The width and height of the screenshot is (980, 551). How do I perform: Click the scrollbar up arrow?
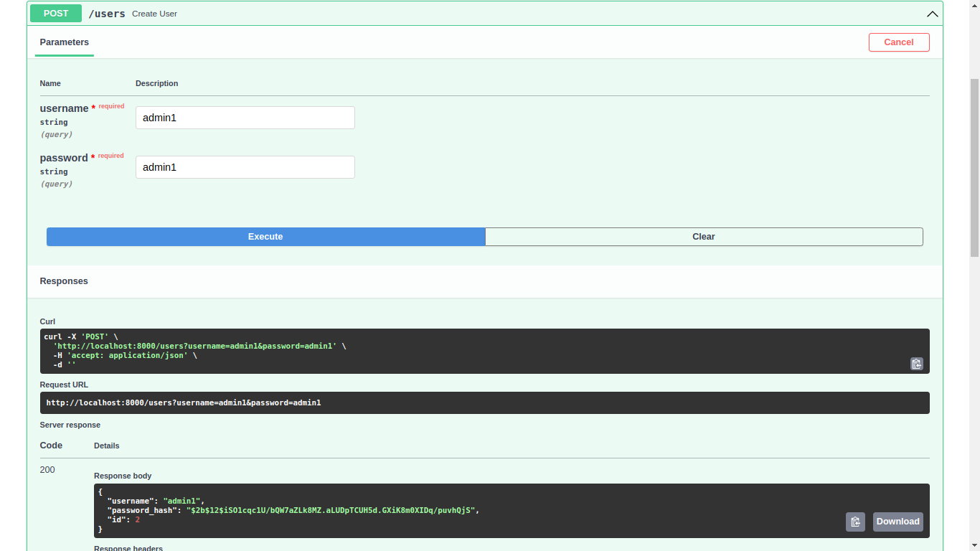coord(974,6)
